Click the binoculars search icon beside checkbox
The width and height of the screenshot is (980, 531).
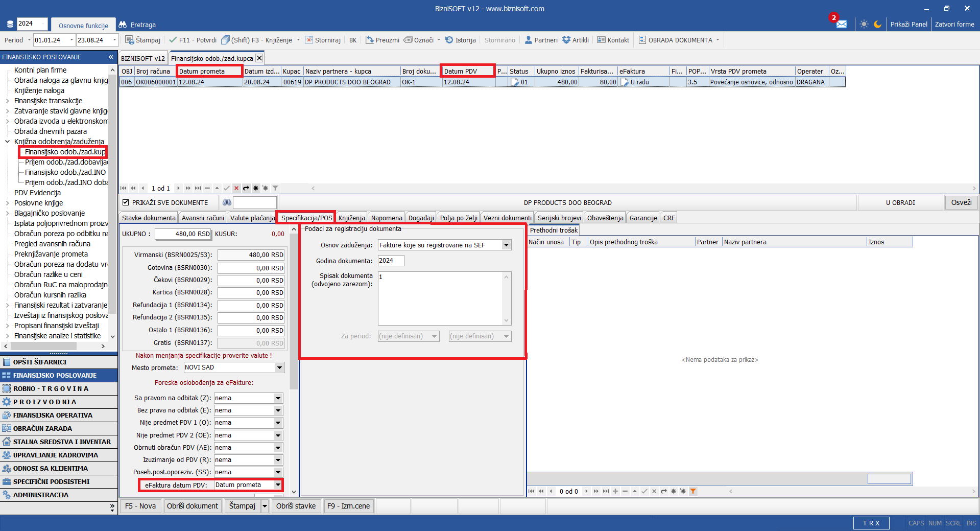[x=227, y=203]
